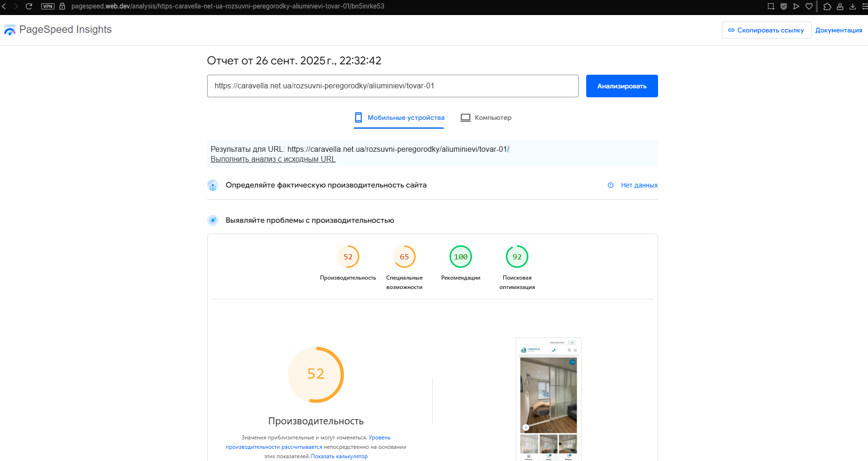This screenshot has width=868, height=461.
Task: Select the Специальные возможности score gauge 65
Action: click(x=404, y=257)
